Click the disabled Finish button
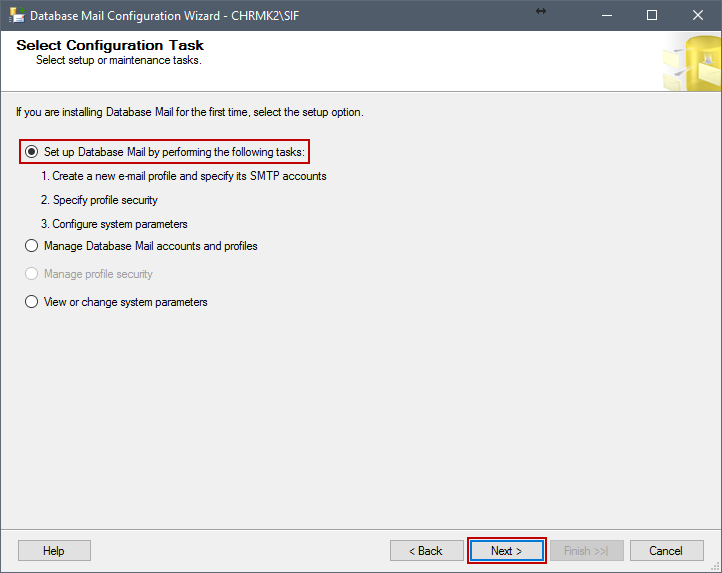Screen dimensions: 722x573 pos(587,550)
